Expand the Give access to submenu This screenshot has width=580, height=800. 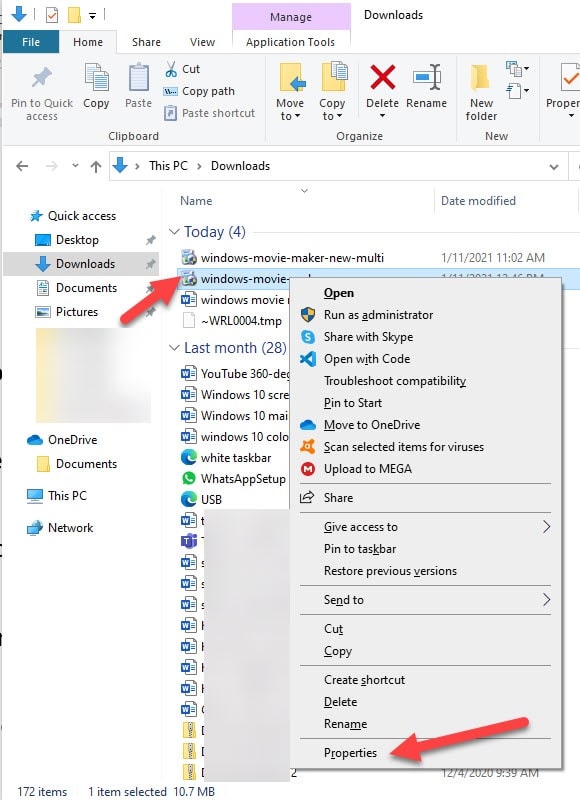pos(425,527)
